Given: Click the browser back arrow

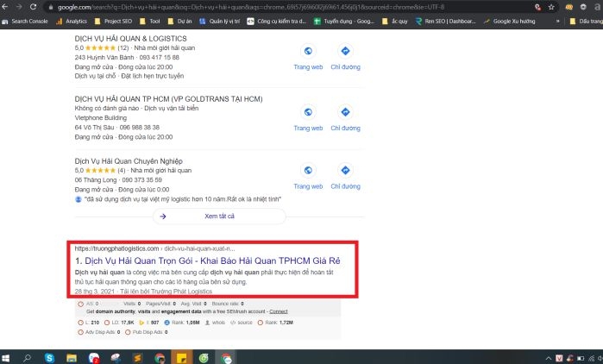Looking at the screenshot, I should 4,7.
